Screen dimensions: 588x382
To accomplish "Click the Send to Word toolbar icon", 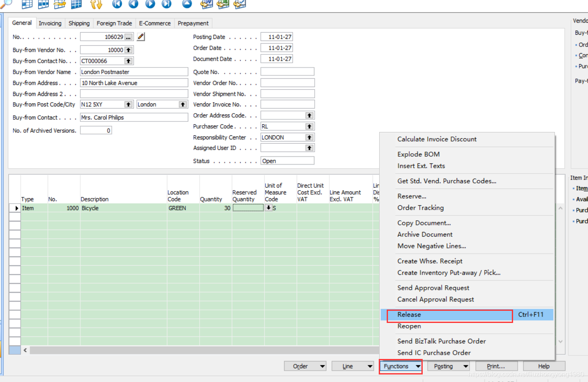I will 206,4.
